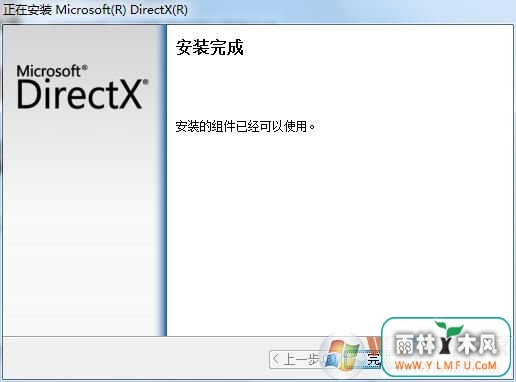This screenshot has height=382, width=516.
Task: Click the left arrow on 上一步 button
Action: coord(276,359)
